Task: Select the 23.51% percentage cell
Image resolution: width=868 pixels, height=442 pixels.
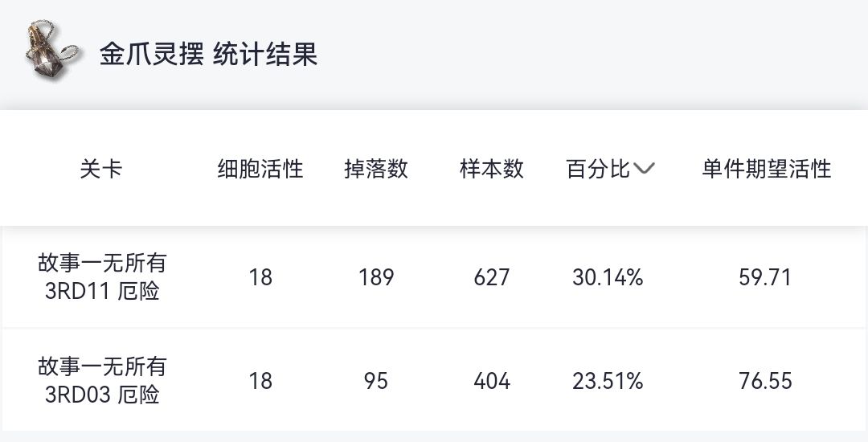Action: (x=608, y=381)
